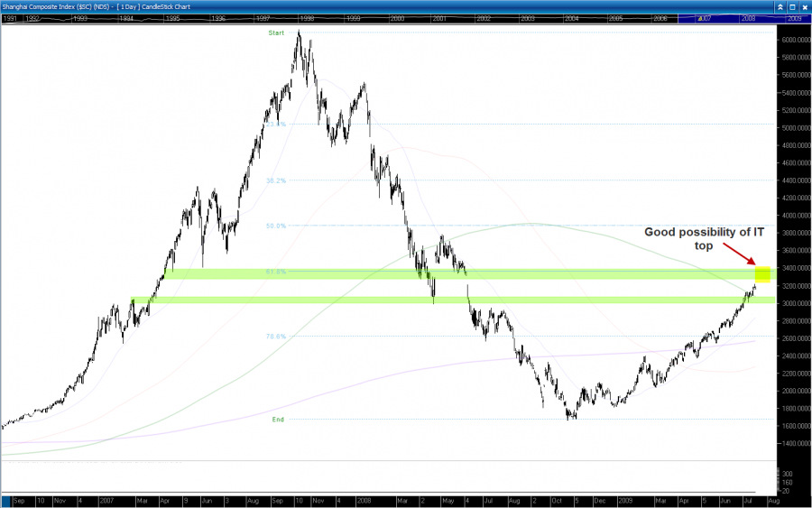Image resolution: width=812 pixels, height=508 pixels.
Task: Click the 160 value on volume axis
Action: [x=787, y=483]
